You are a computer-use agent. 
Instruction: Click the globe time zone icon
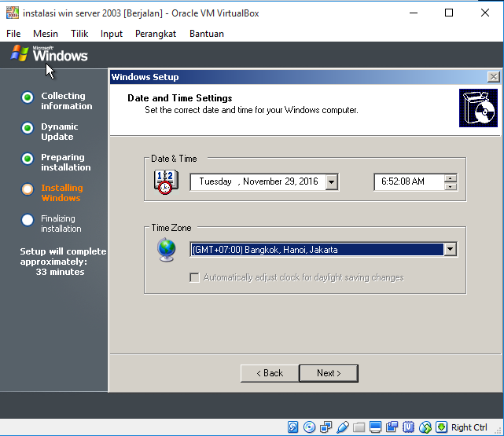coord(166,250)
